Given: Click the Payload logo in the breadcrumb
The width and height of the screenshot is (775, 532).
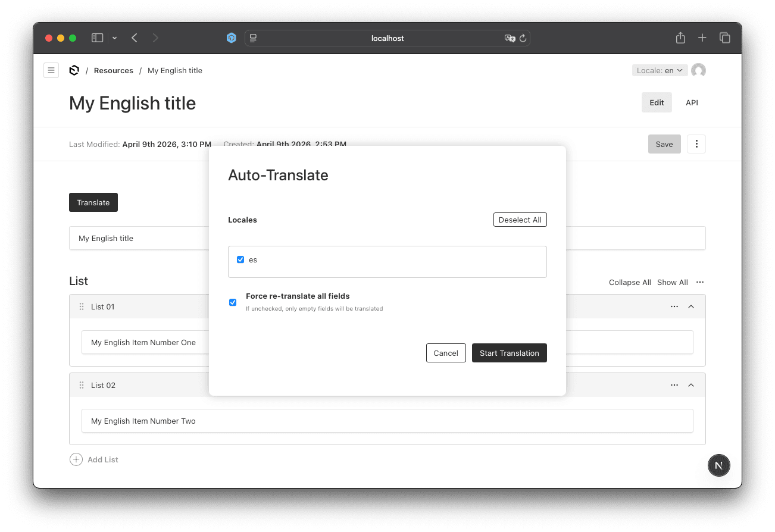Looking at the screenshot, I should 74,70.
